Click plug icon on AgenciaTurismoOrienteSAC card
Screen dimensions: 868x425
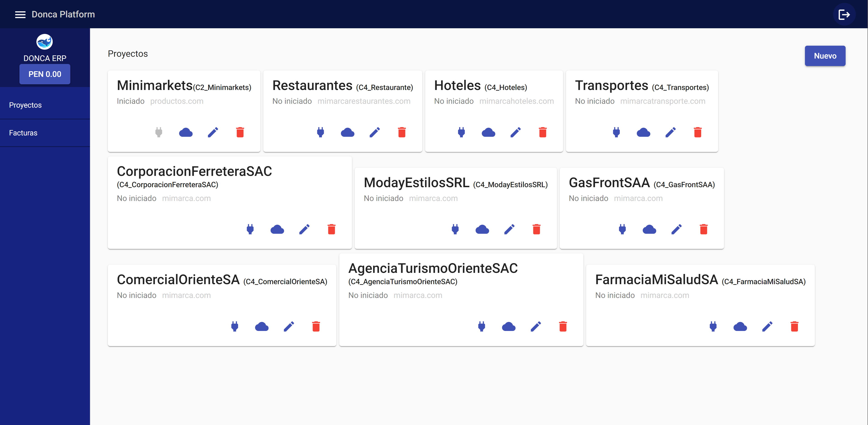pos(481,326)
